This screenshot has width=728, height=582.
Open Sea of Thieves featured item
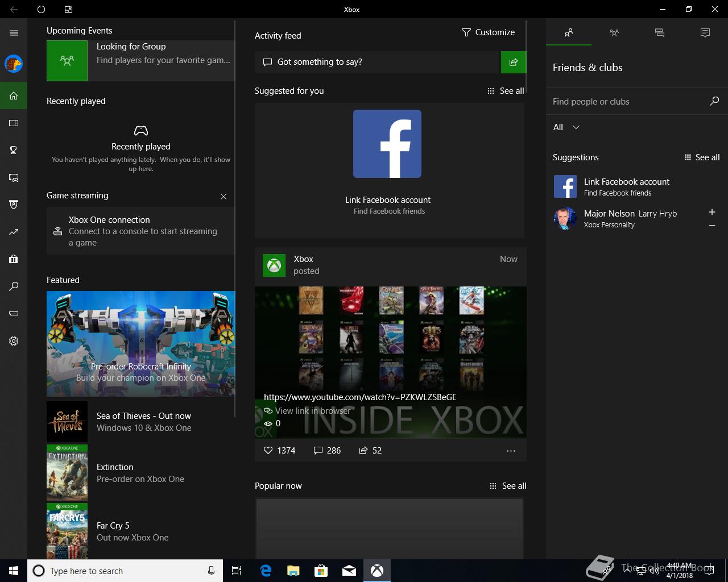coord(140,422)
